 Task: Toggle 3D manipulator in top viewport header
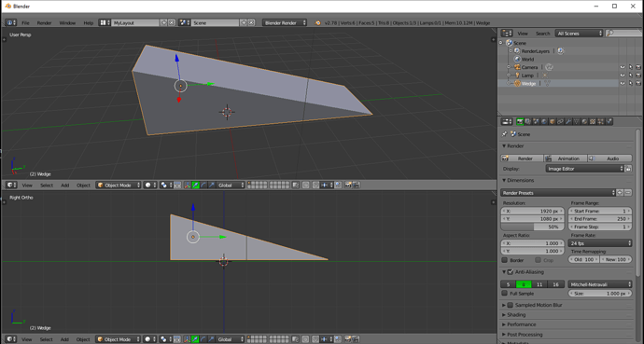click(x=188, y=186)
